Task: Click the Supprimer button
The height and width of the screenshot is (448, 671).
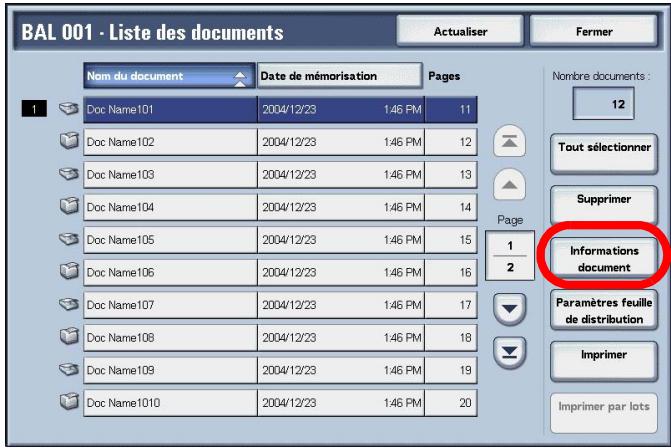Action: click(604, 204)
